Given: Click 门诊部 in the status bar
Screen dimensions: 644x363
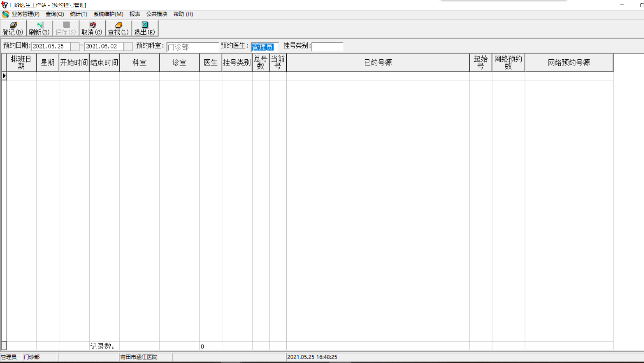Looking at the screenshot, I should coord(32,357).
